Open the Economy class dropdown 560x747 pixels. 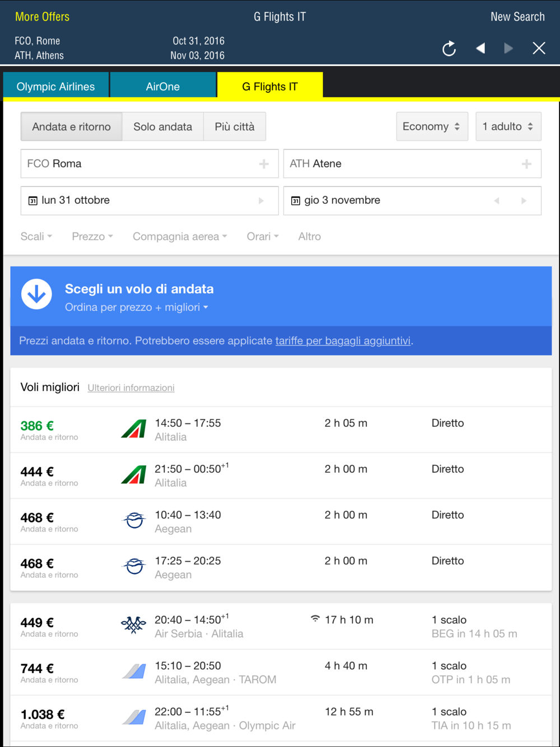432,127
